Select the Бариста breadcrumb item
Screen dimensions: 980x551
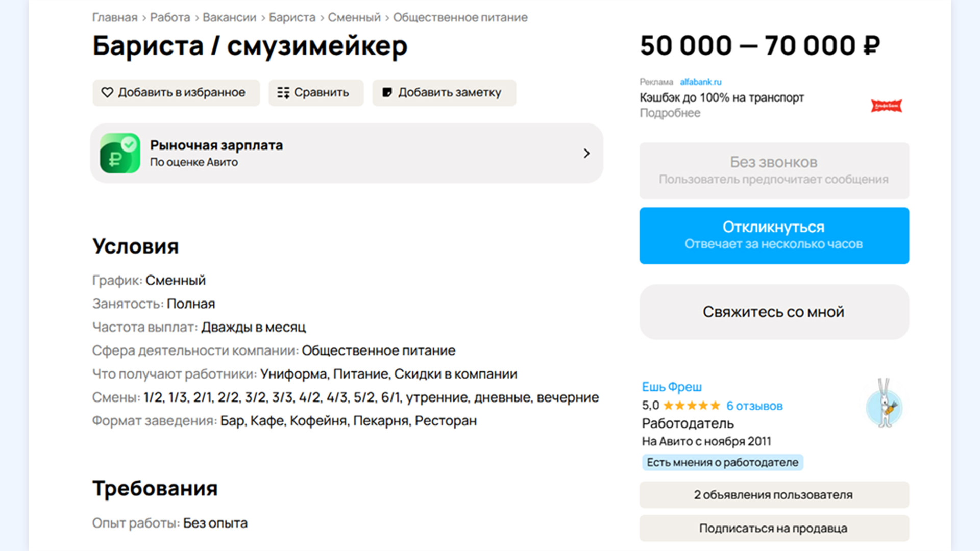[292, 17]
